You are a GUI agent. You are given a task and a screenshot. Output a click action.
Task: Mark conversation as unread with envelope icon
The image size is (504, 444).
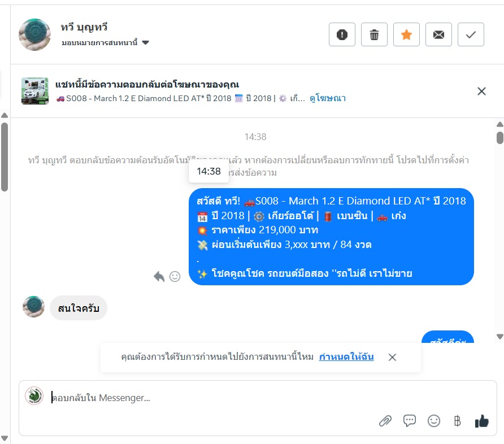click(x=438, y=34)
